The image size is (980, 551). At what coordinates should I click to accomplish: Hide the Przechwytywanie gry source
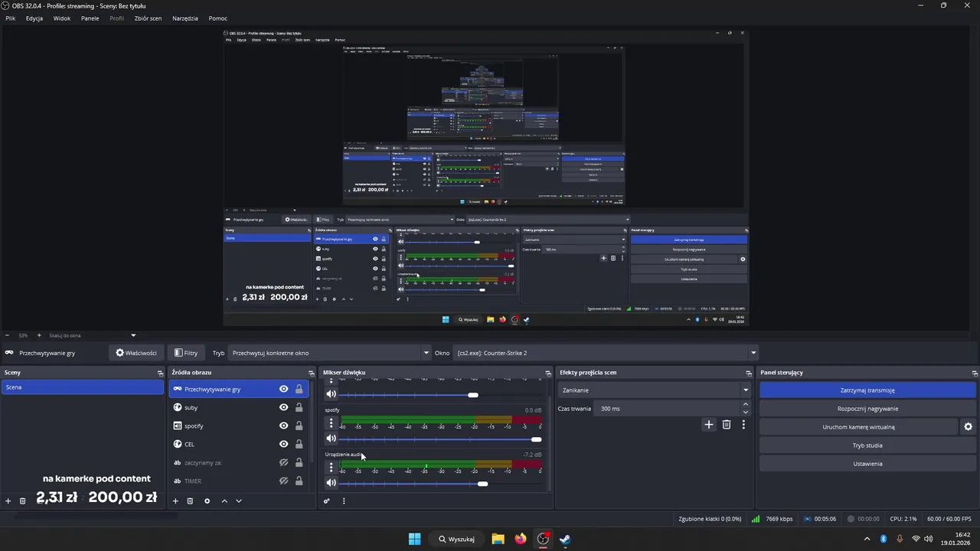point(283,389)
